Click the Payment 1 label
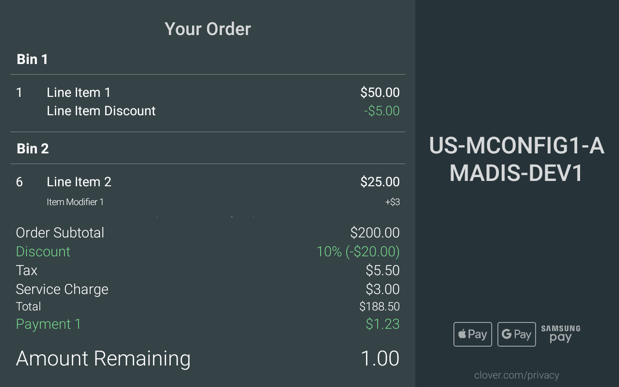The image size is (619, 387). point(48,324)
